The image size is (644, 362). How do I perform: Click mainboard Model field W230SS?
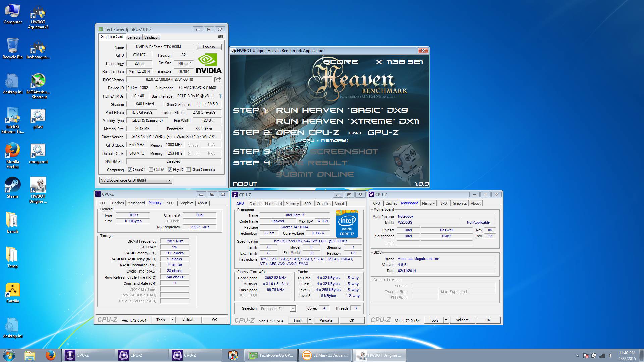pos(428,223)
